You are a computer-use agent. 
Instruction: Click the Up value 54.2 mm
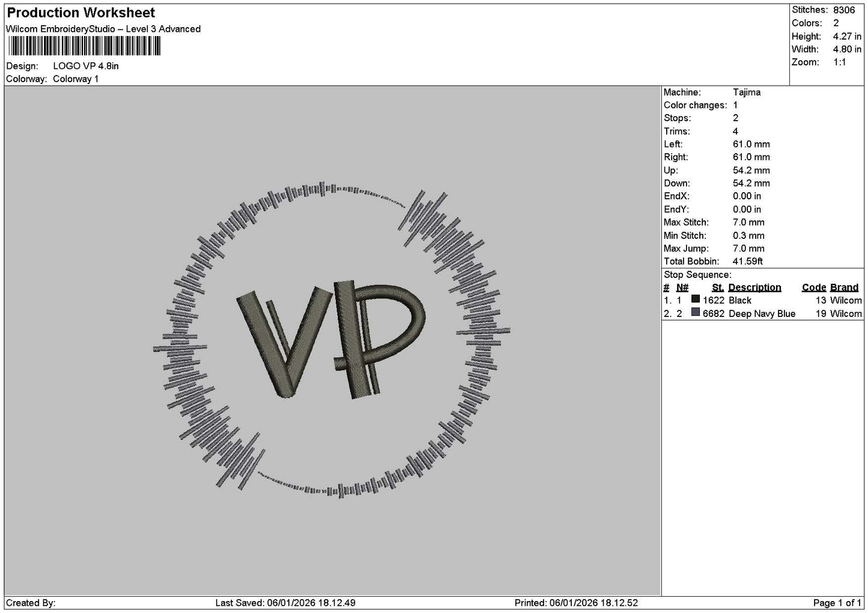(751, 171)
